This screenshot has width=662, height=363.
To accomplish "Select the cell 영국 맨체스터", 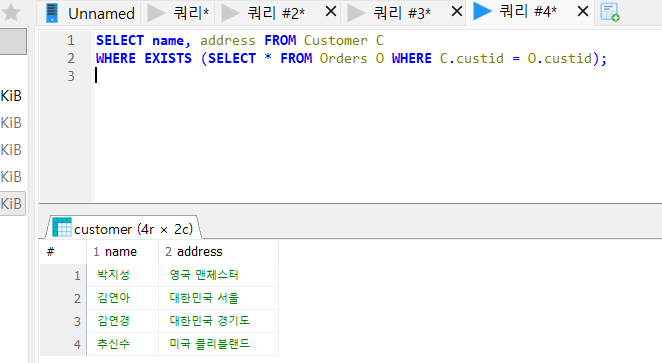I will click(x=218, y=275).
